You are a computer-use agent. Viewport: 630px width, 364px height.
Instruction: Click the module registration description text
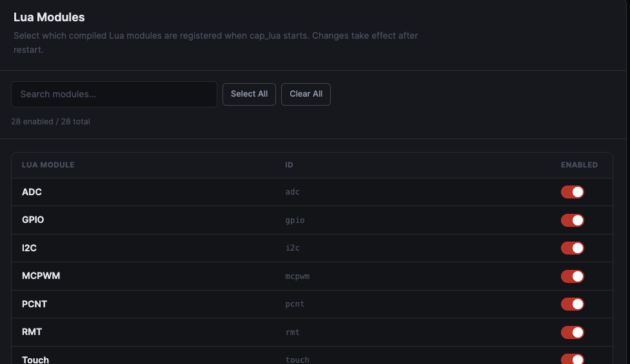click(216, 43)
